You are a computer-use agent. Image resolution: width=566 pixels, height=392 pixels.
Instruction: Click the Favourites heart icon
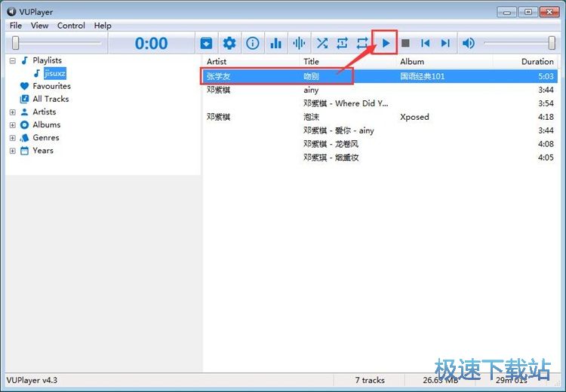point(24,86)
